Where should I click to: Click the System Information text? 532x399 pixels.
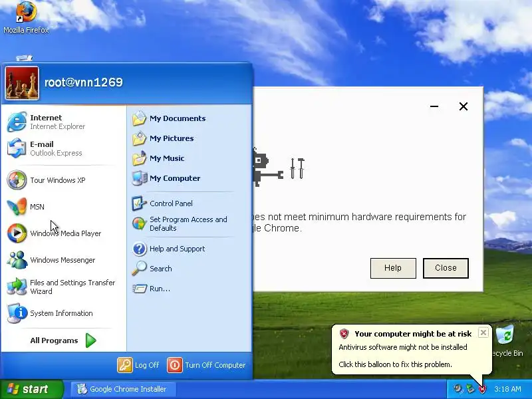click(x=61, y=313)
